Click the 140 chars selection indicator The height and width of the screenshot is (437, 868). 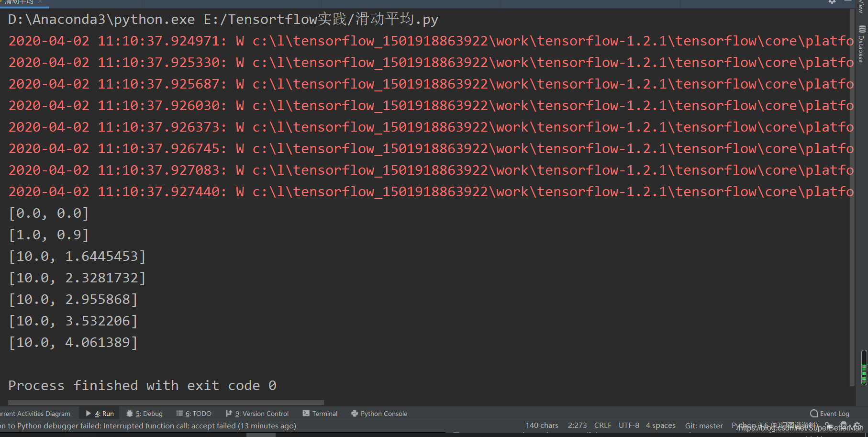[542, 426]
